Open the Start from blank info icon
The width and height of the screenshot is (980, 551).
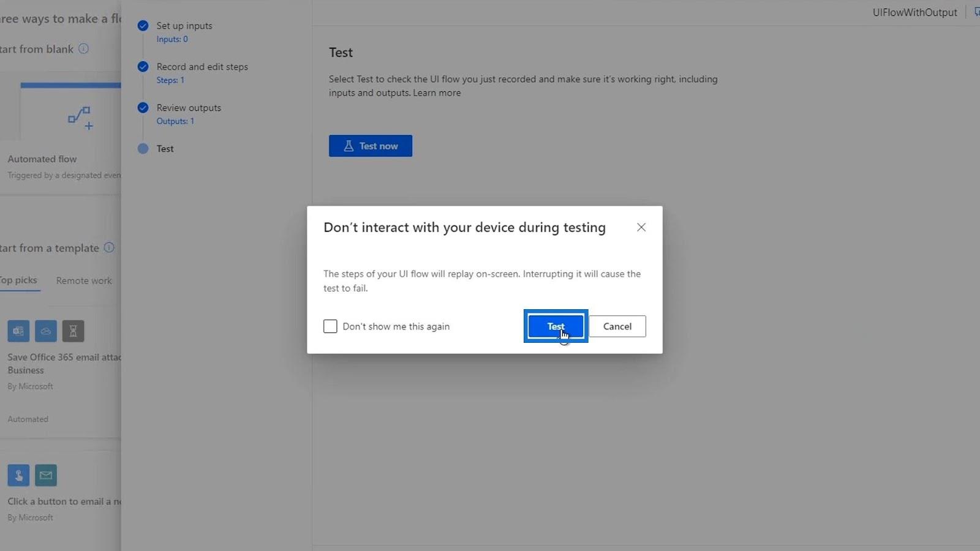84,48
